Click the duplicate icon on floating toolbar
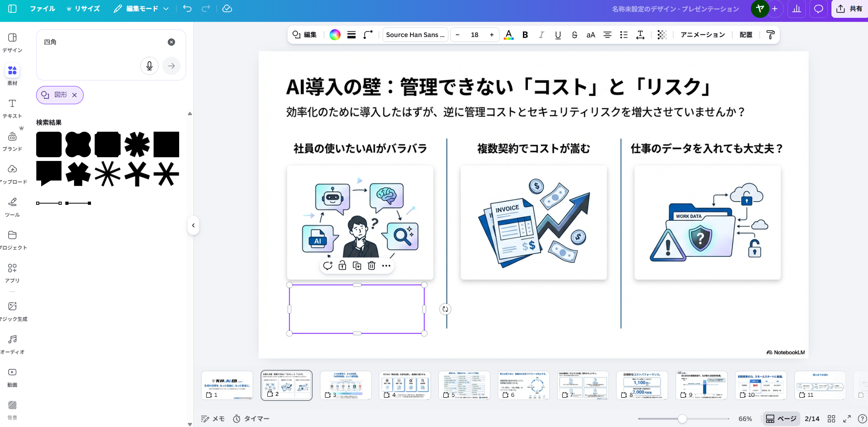This screenshot has height=427, width=868. pyautogui.click(x=357, y=266)
